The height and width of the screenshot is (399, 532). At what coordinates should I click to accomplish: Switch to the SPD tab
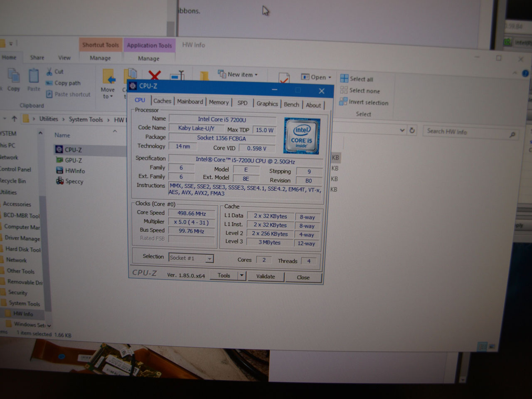click(242, 103)
